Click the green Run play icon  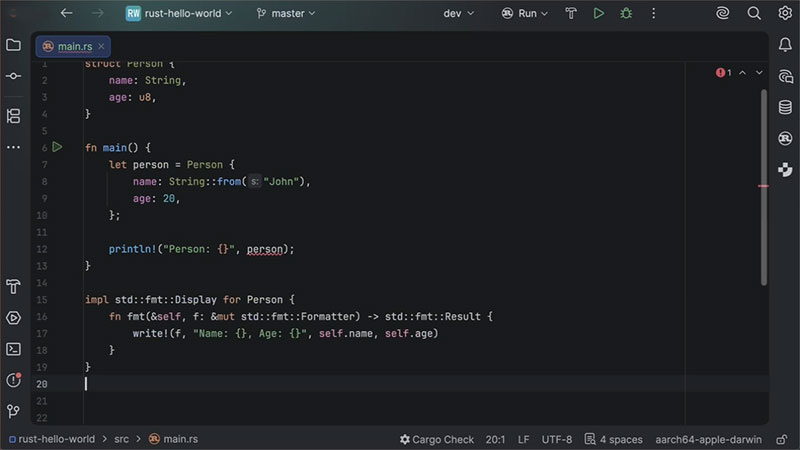598,14
